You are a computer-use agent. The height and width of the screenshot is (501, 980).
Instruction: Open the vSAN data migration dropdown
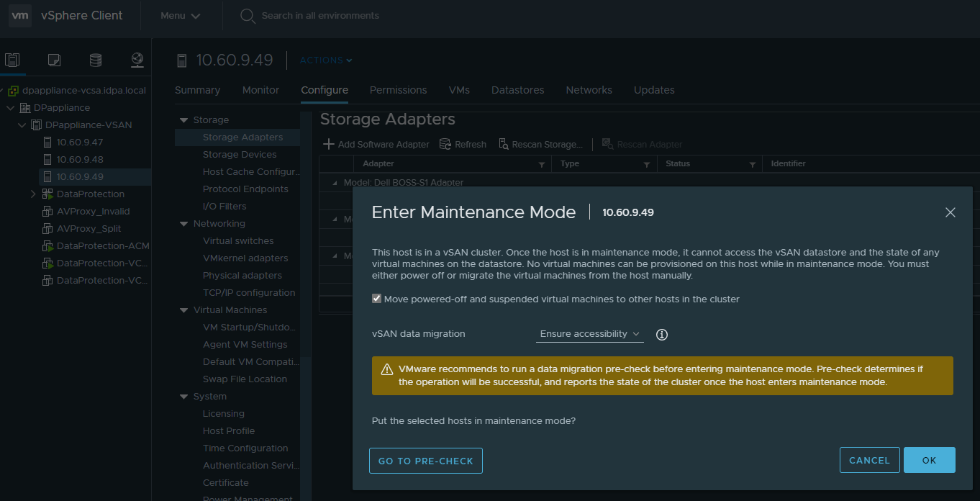pyautogui.click(x=589, y=334)
